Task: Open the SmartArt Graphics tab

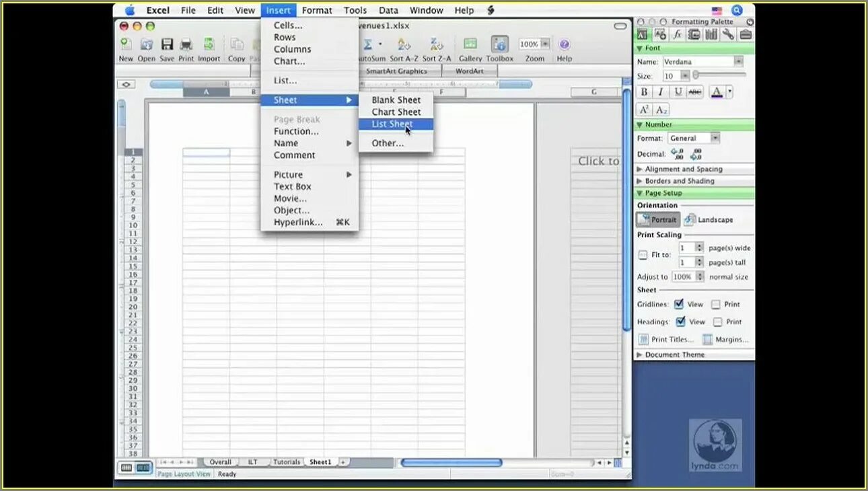Action: pyautogui.click(x=396, y=71)
